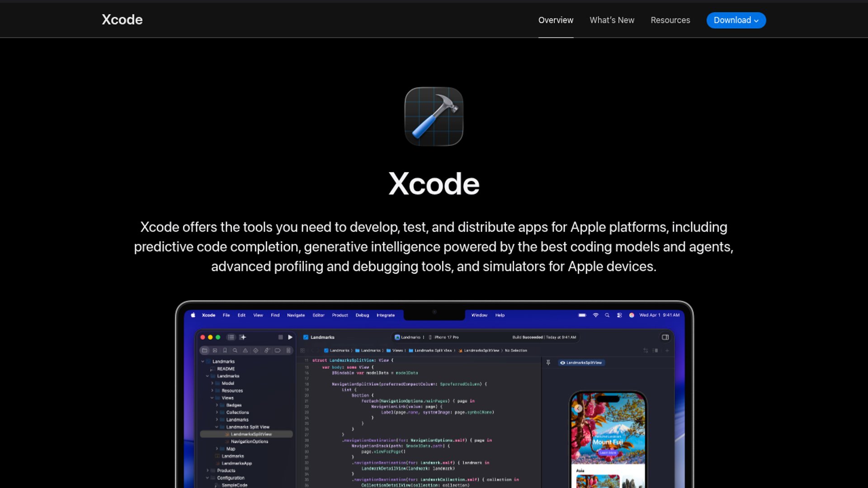The height and width of the screenshot is (488, 868).
Task: Select the Find navigator magnifier icon
Action: (x=235, y=350)
